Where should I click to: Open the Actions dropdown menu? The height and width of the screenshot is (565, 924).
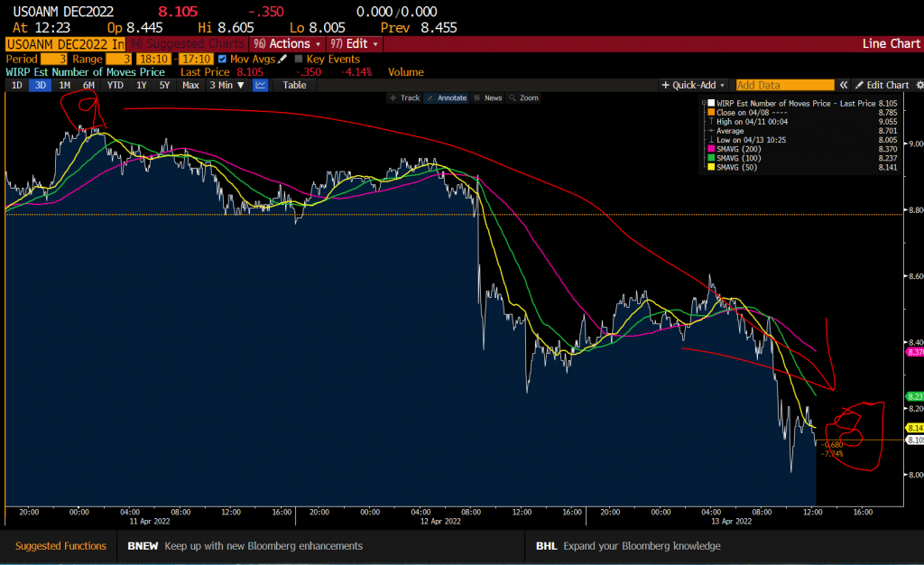[x=287, y=44]
